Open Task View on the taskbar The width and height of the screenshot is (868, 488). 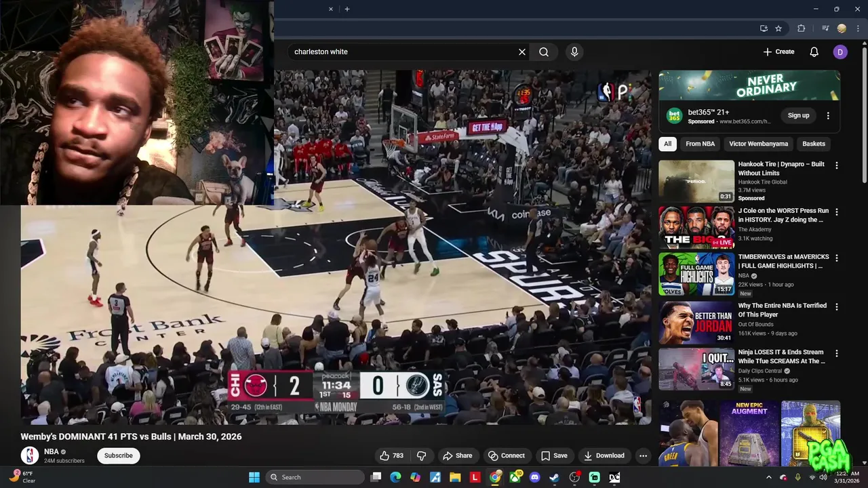point(376,477)
